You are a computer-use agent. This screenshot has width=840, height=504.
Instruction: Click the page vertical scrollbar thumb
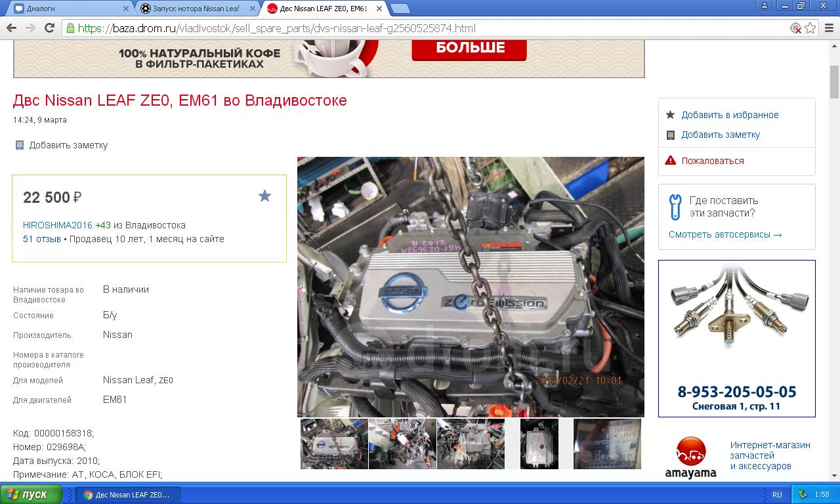tap(834, 82)
